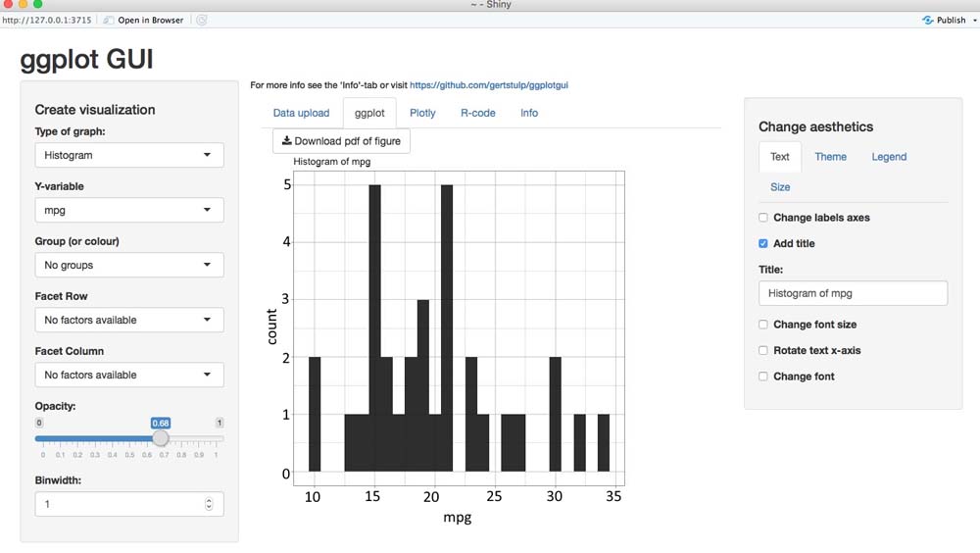Click the Publish icon in the toolbar

coord(927,20)
